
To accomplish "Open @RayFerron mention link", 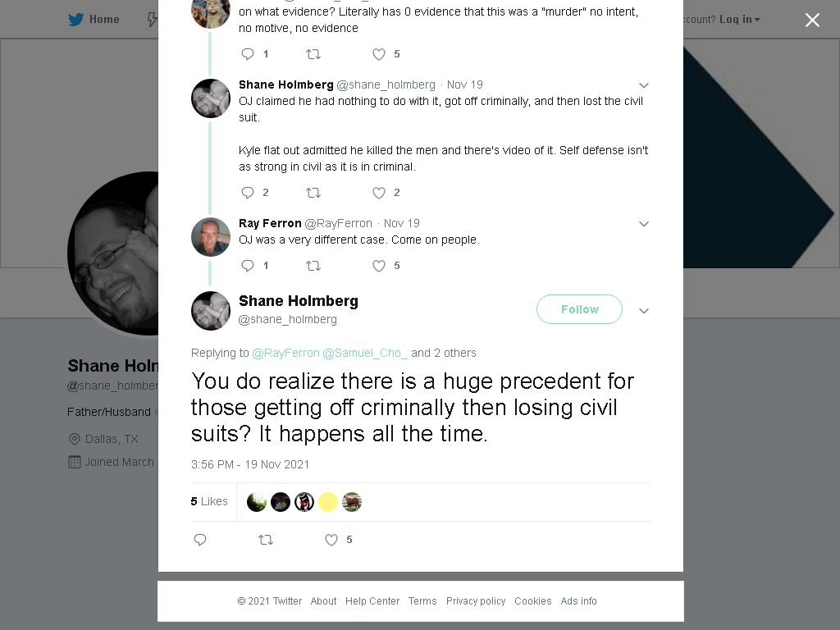I will pos(285,353).
